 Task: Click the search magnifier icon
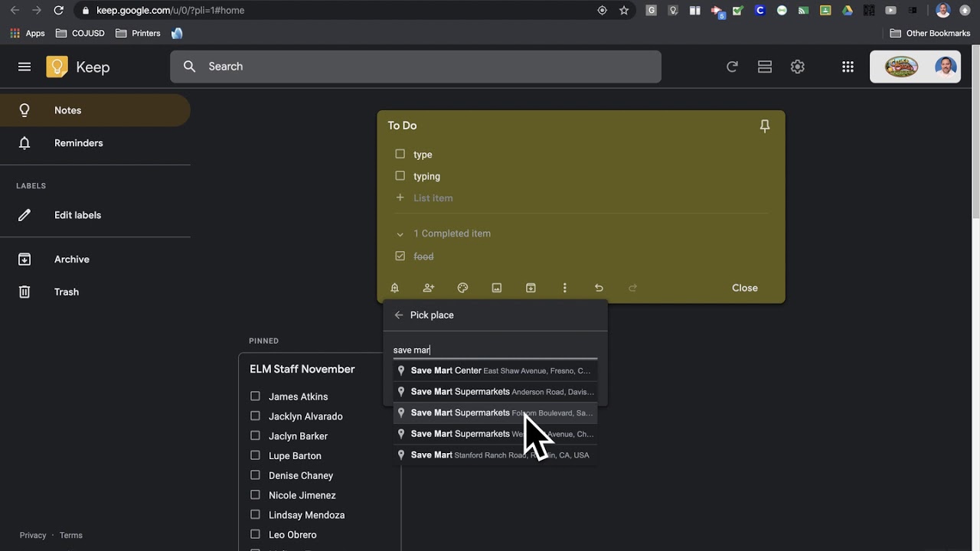(189, 67)
